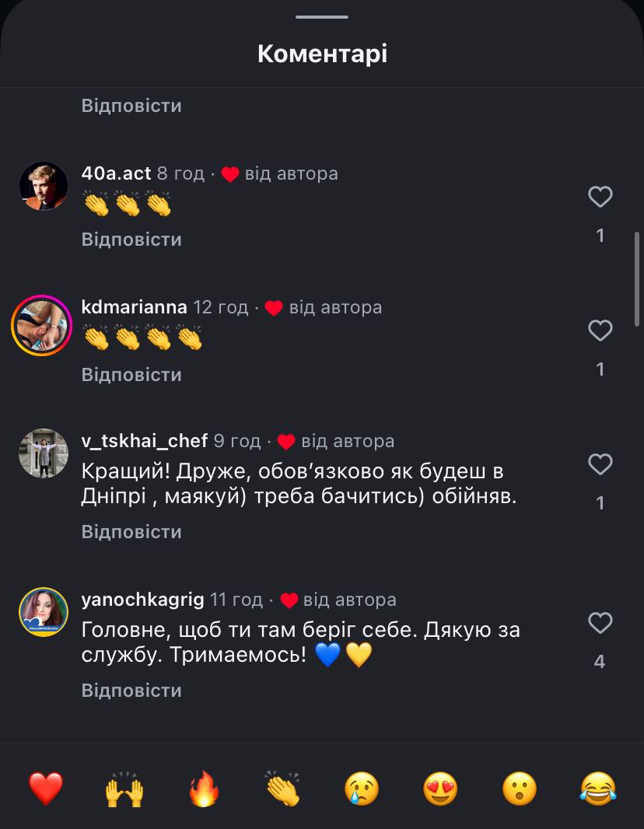644x829 pixels.
Task: Like v_tskhai_chef's comment
Action: click(600, 465)
